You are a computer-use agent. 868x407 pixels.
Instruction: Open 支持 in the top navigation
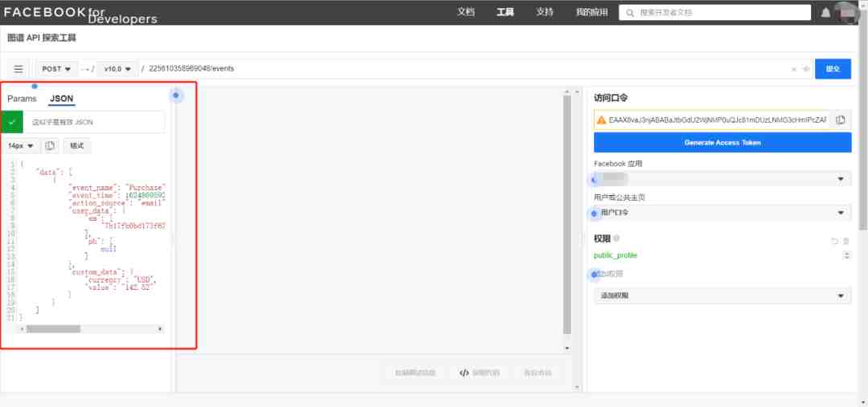point(545,12)
